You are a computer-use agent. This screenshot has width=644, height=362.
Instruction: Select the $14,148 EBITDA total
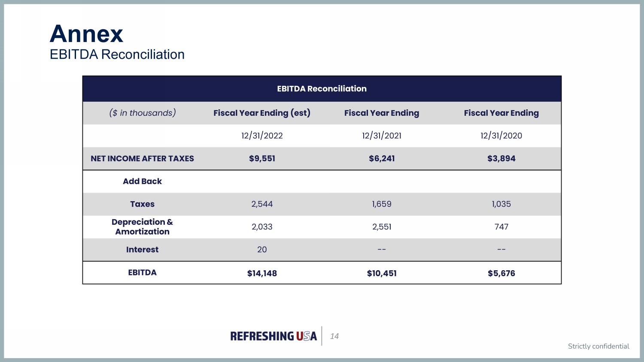pyautogui.click(x=262, y=273)
